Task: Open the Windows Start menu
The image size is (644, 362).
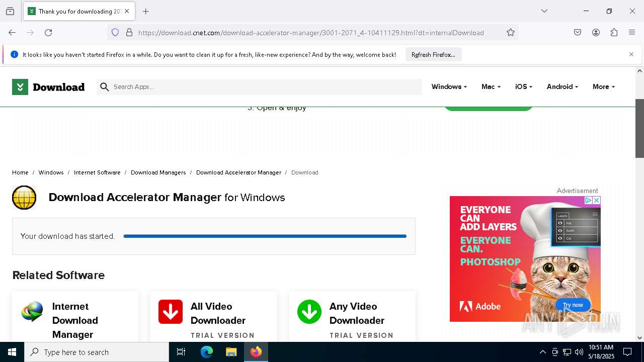Action: [x=12, y=352]
